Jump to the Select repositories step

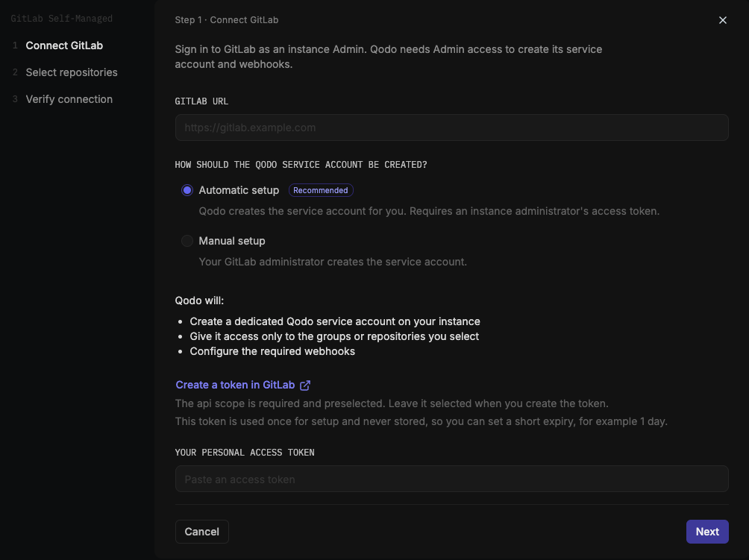[x=72, y=72]
